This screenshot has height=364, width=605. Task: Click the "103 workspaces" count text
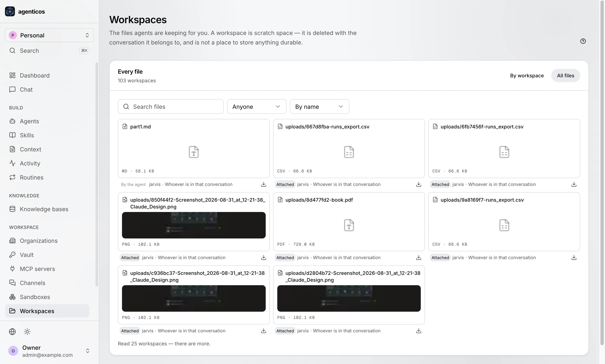(x=137, y=80)
